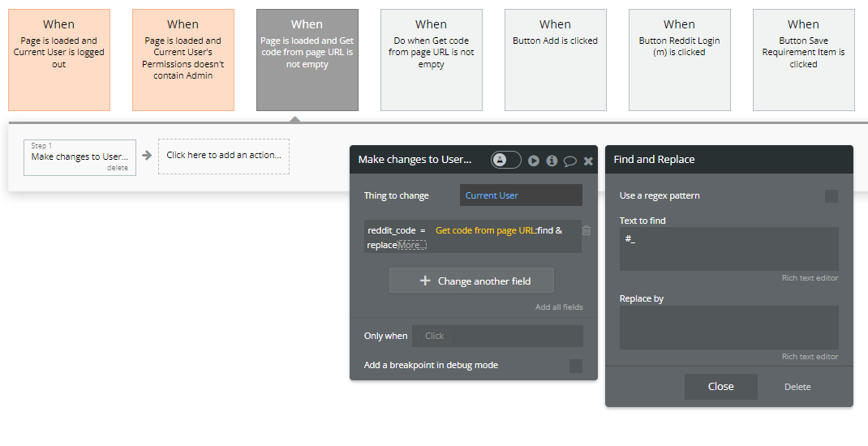
Task: Open the info icon in action panel header
Action: pos(552,161)
